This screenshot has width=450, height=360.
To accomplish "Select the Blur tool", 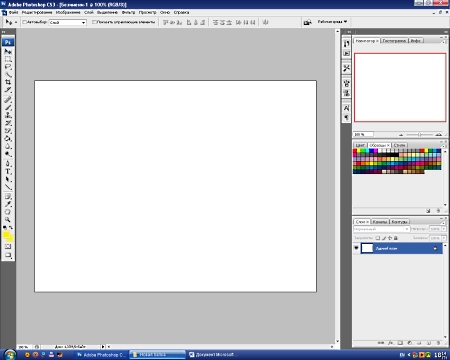I will pyautogui.click(x=8, y=146).
